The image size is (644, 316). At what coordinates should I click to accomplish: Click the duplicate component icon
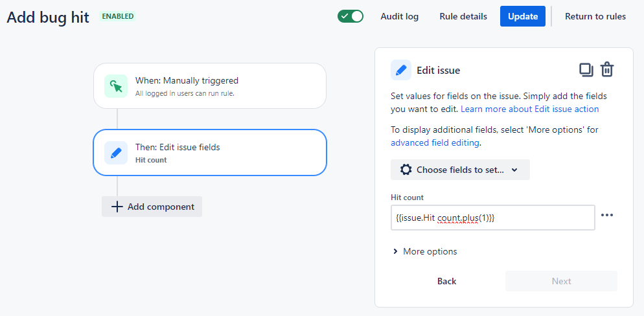point(586,70)
